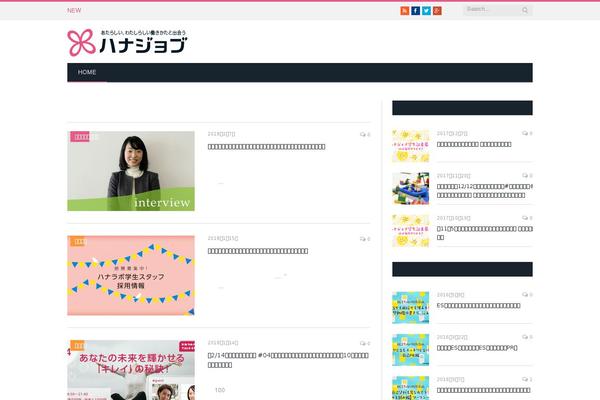Open sidebar toy blocks photo thumbnail
The image size is (600, 400).
[x=411, y=188]
